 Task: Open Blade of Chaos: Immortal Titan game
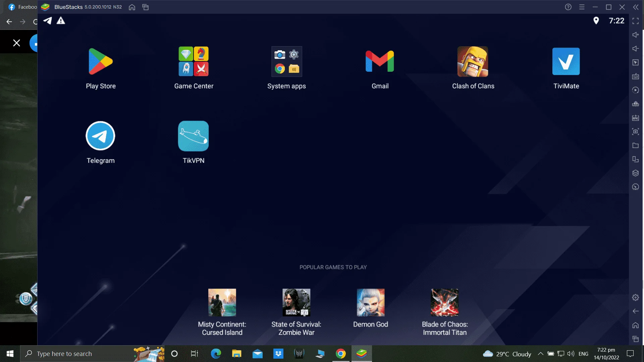click(x=445, y=302)
